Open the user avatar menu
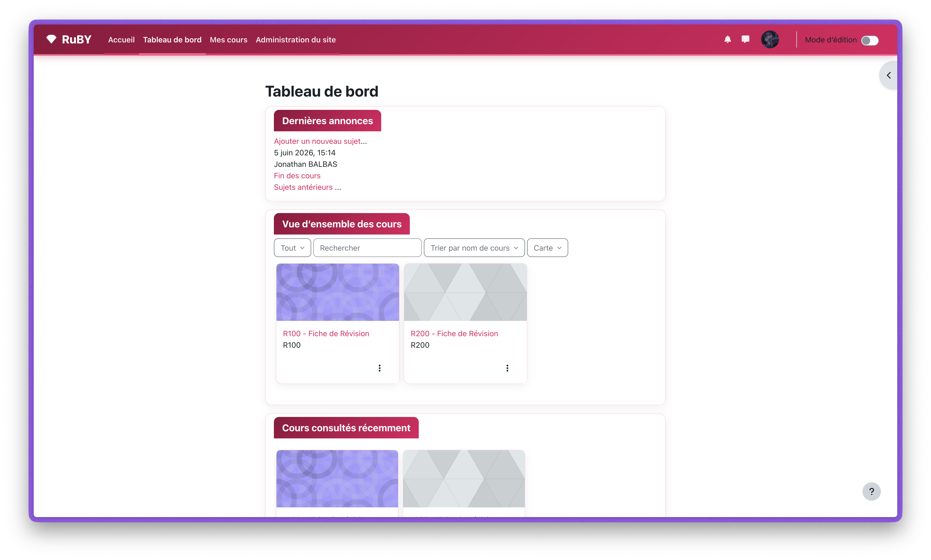931x560 pixels. pos(770,39)
